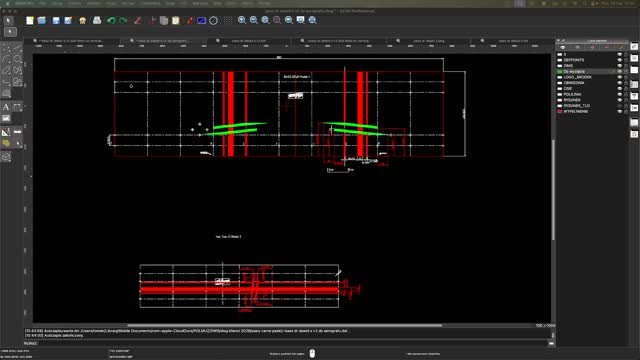Add a new layer with the plus icon
This screenshot has width=640, height=360.
pos(592,47)
